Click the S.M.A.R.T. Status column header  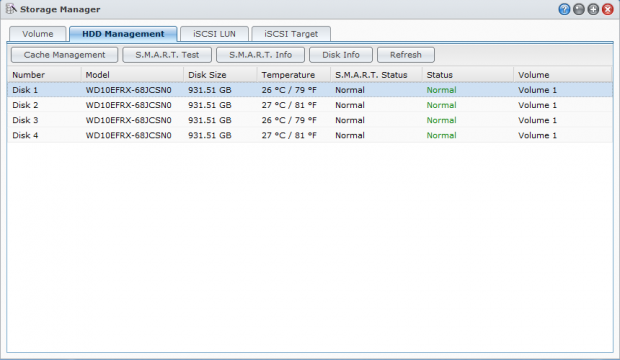click(x=376, y=75)
